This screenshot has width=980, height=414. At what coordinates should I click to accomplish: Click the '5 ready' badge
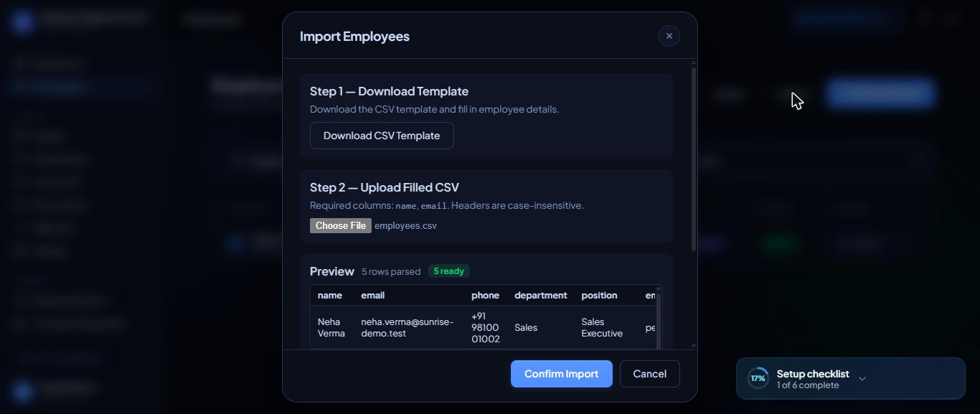(449, 271)
